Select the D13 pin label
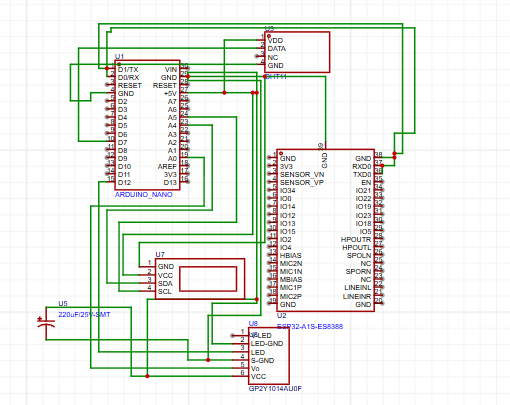Screen dimensions: 510x405 (170, 183)
